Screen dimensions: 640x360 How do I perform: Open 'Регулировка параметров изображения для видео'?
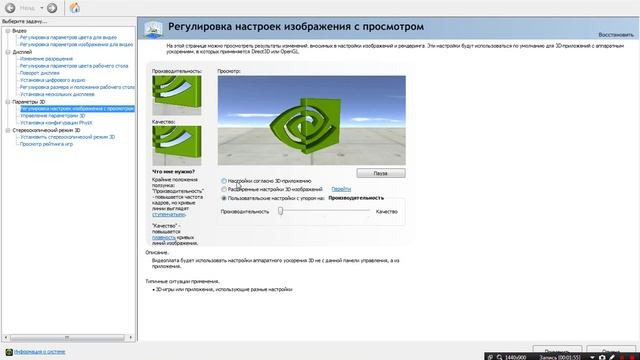[76, 44]
